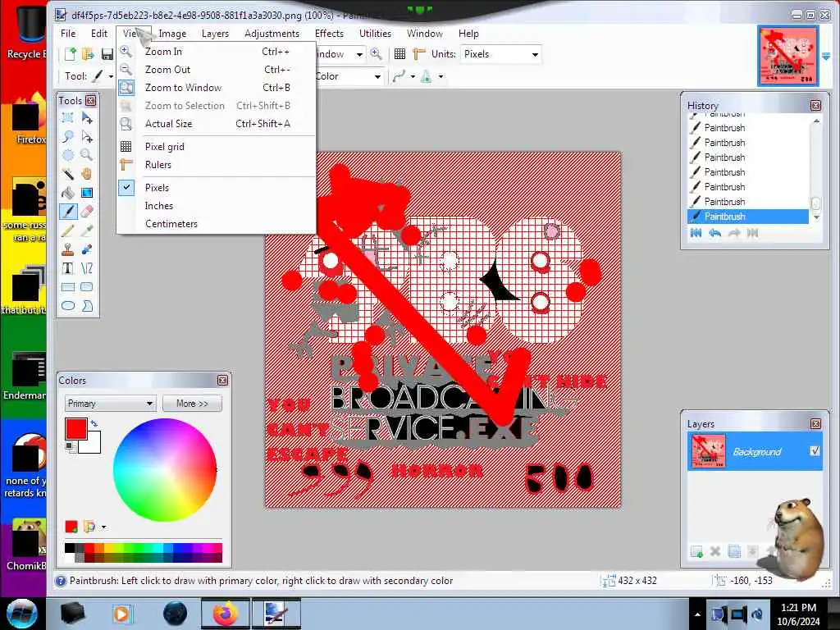
Task: Select the Recolor tool
Action: [87, 249]
